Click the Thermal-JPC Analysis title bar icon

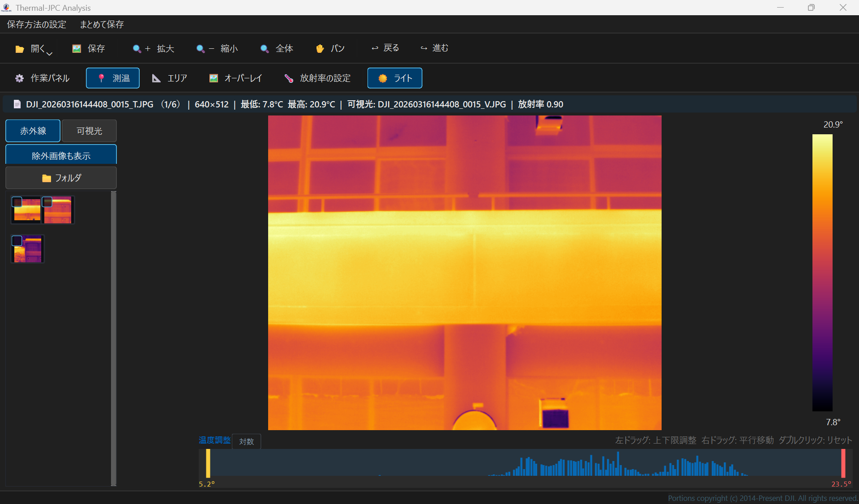[6, 8]
